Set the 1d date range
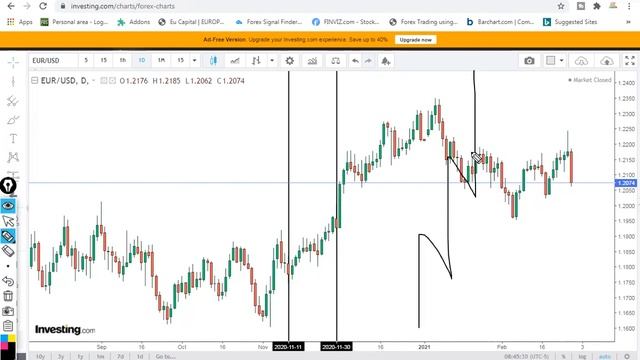Screen dimensions: 640x360 140,356
